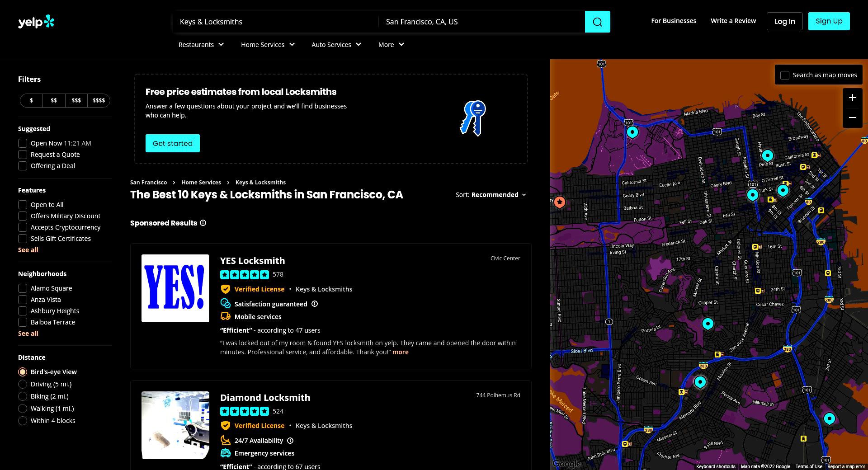Open Diamond Locksmith business title
Screen dimensions: 868x470
tap(265, 398)
